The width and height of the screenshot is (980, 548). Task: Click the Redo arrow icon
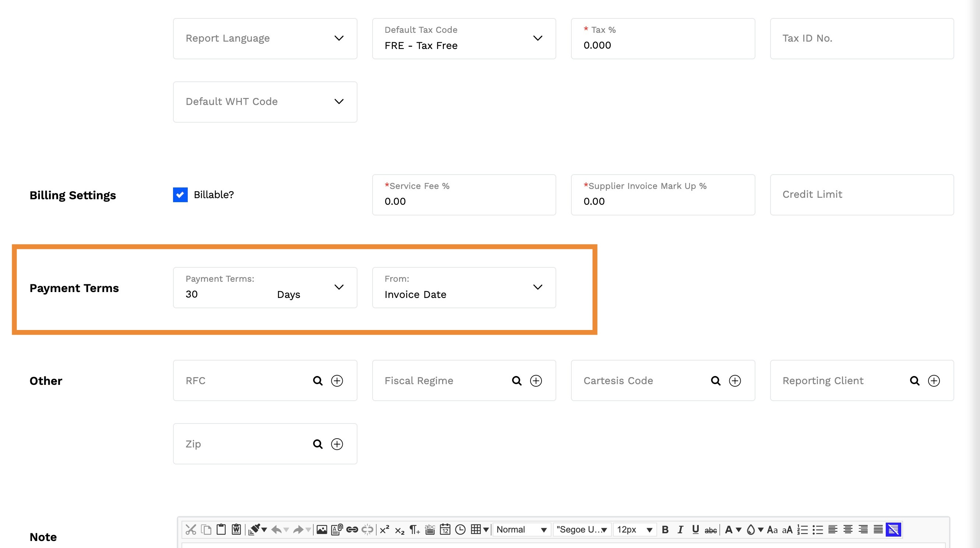pyautogui.click(x=299, y=529)
